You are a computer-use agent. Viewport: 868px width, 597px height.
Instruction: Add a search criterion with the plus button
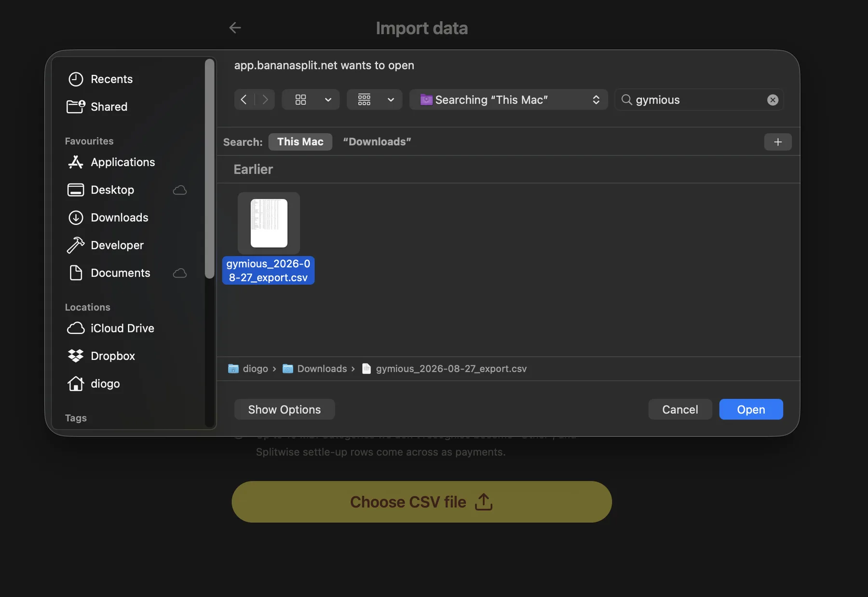pyautogui.click(x=778, y=142)
